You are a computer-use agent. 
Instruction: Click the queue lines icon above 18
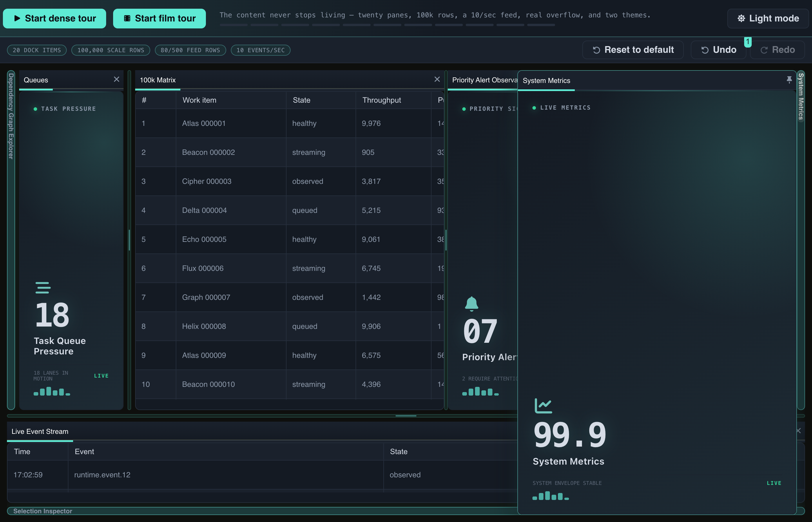[43, 288]
